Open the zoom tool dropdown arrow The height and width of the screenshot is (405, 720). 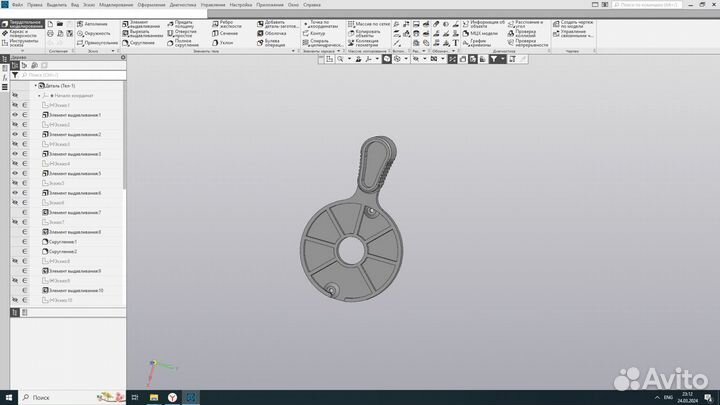click(349, 59)
